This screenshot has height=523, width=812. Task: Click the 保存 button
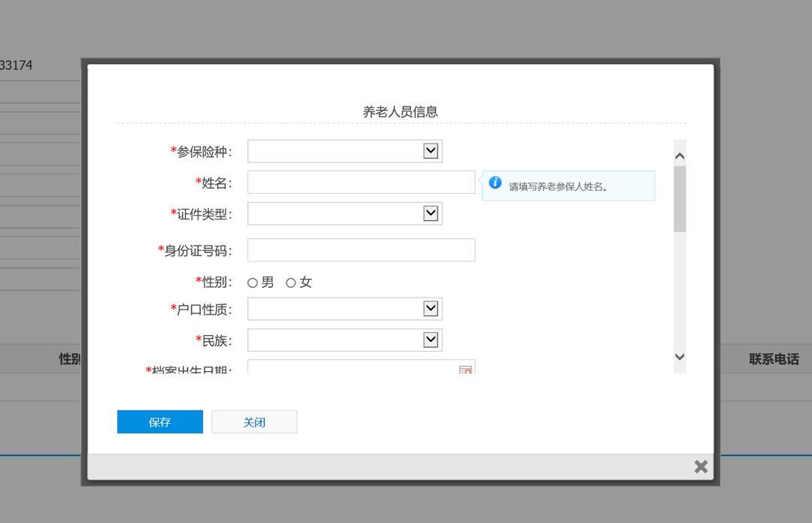[160, 422]
